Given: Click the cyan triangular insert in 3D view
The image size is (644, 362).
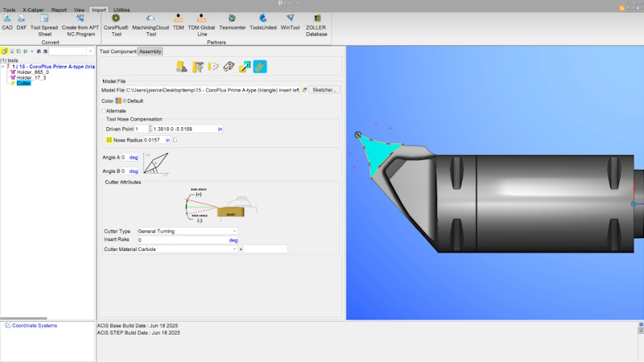Looking at the screenshot, I should point(378,154).
